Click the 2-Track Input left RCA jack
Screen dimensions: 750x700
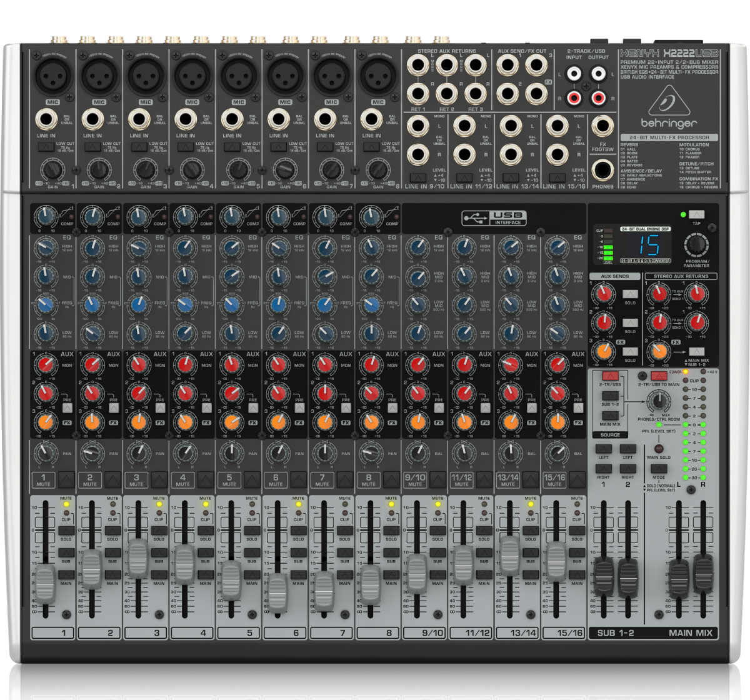coord(574,74)
